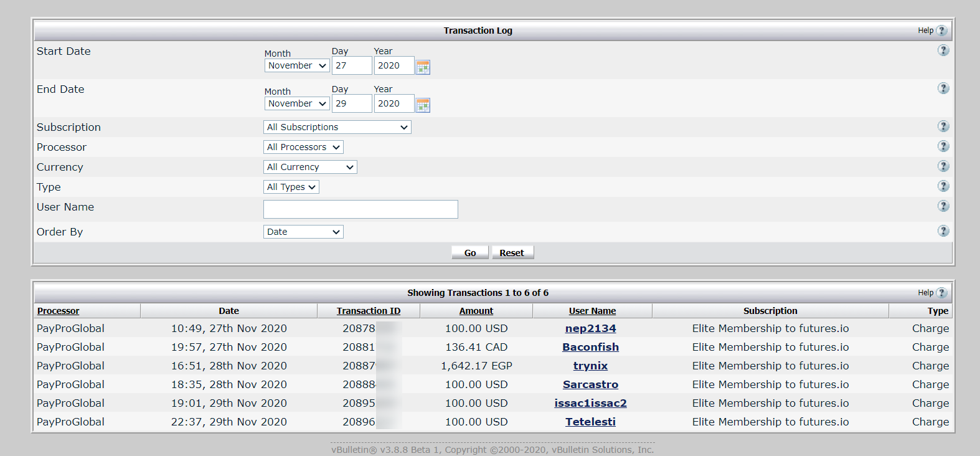Show help for Currency row
This screenshot has width=980, height=456.
pos(943,166)
